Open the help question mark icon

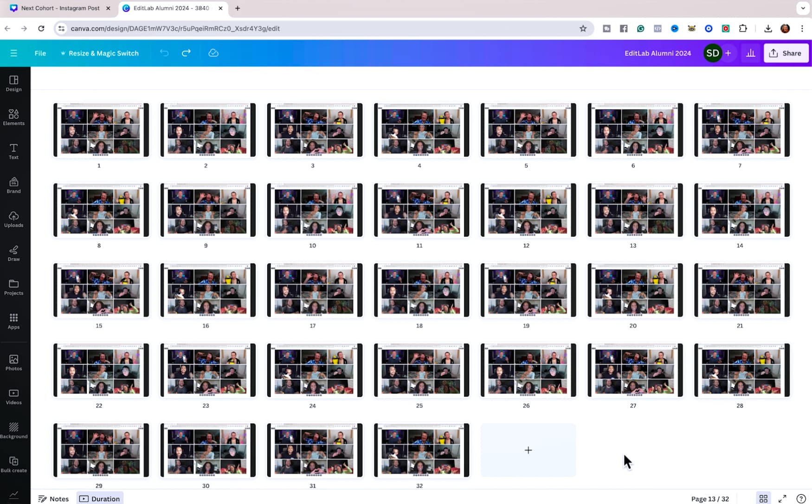click(x=801, y=498)
